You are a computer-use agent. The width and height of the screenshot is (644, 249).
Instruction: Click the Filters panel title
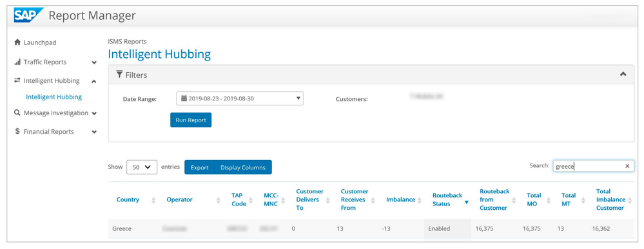click(137, 75)
